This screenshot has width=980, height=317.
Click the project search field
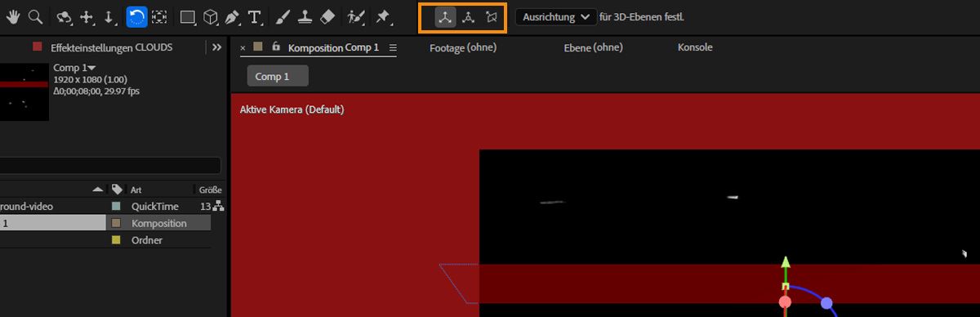(110, 166)
